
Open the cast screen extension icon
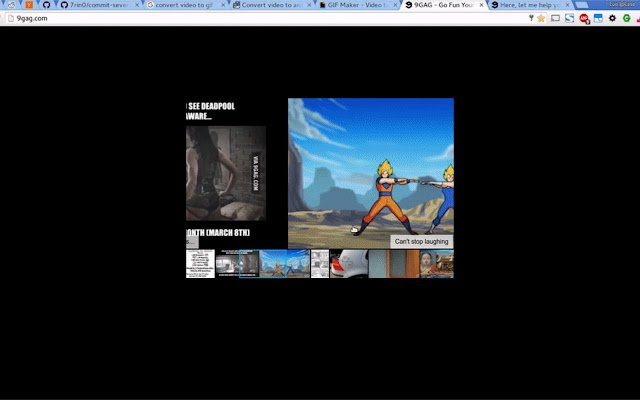555,18
